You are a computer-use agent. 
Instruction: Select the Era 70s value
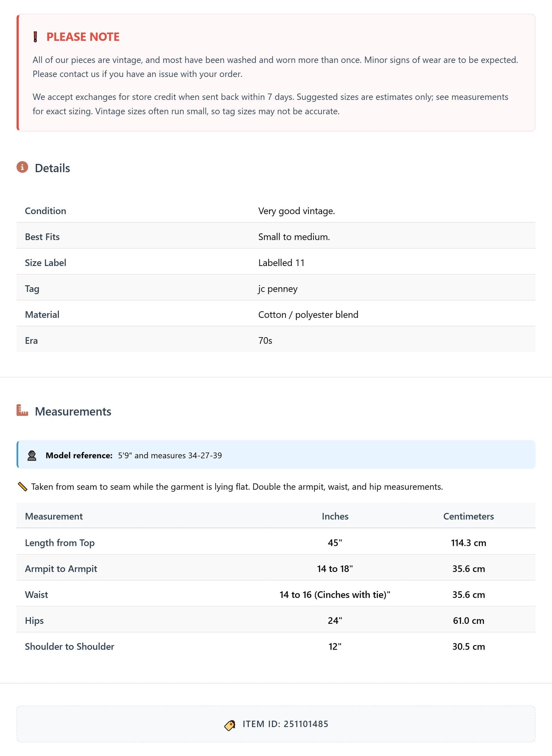[x=265, y=341]
